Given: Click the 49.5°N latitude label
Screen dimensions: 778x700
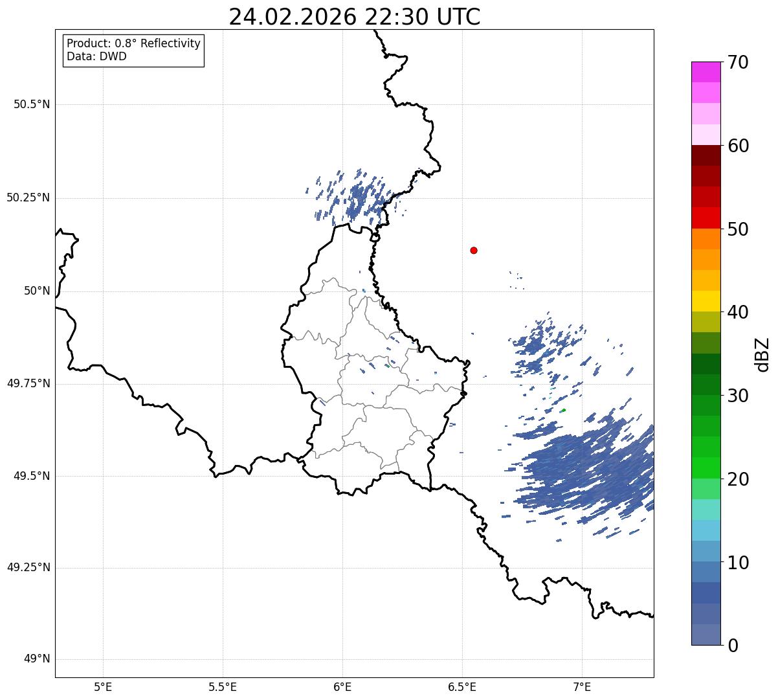Looking at the screenshot, I should [x=32, y=476].
